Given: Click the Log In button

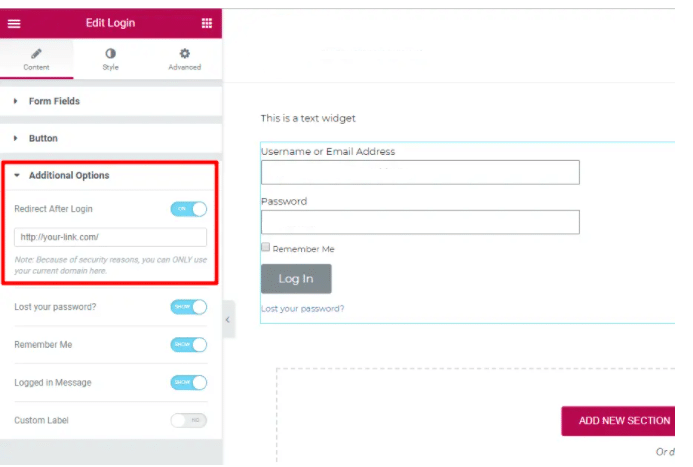Looking at the screenshot, I should [x=296, y=279].
